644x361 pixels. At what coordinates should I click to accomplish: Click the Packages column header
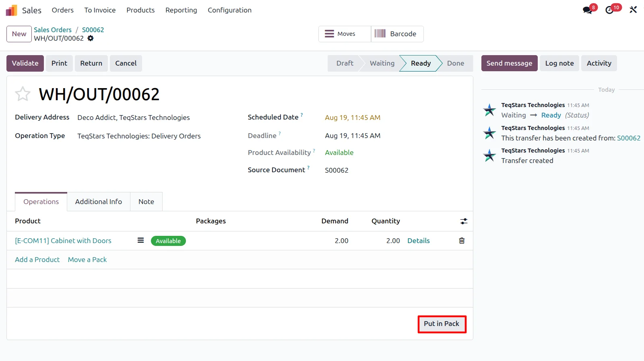(x=211, y=221)
